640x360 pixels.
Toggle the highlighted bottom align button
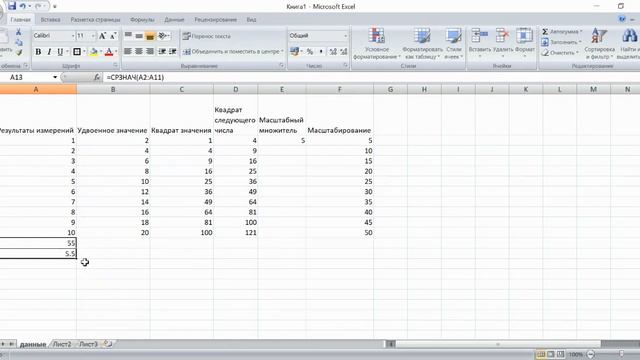pos(150,36)
